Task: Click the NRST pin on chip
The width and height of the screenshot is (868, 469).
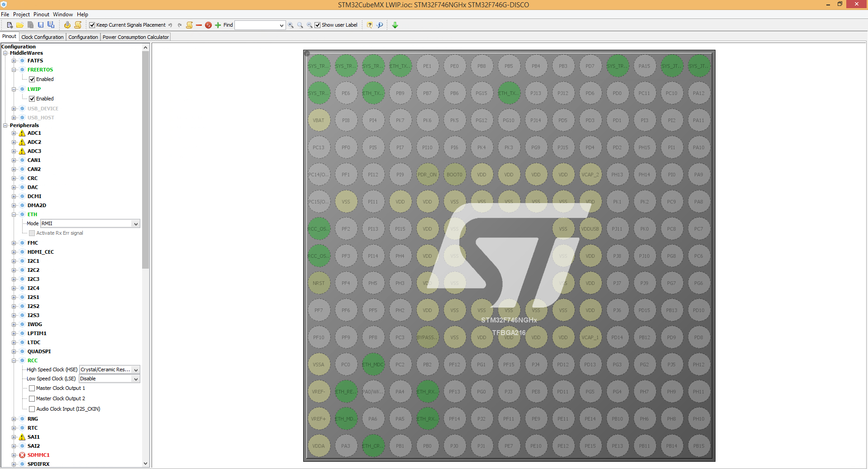Action: click(319, 283)
